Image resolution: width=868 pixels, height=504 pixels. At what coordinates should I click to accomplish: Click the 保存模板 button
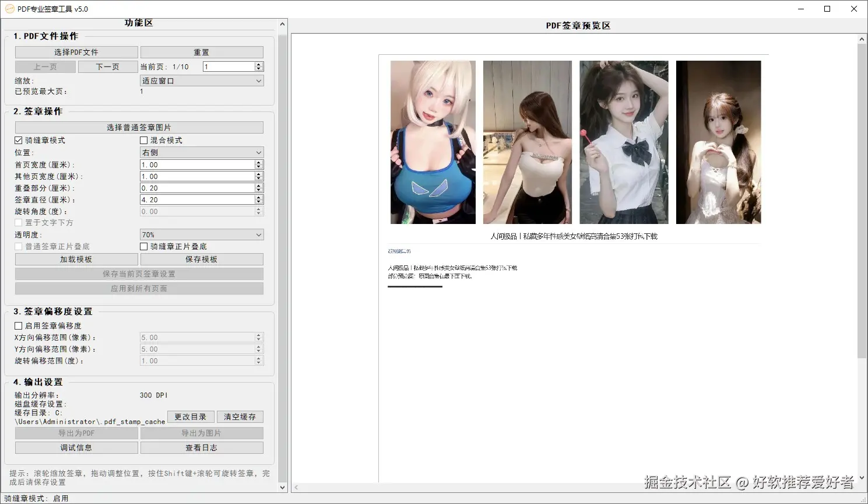[x=202, y=259]
